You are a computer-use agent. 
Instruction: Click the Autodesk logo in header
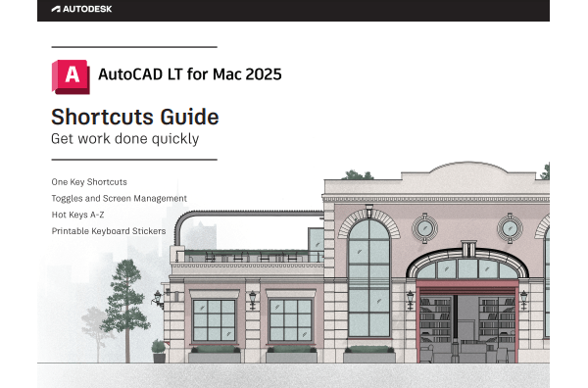coord(81,9)
